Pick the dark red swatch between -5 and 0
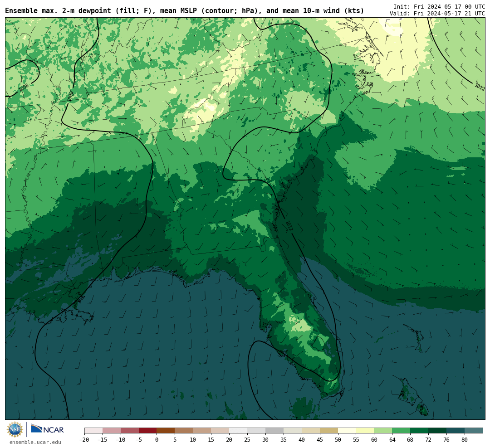The width and height of the screenshot is (490, 448). 148,431
